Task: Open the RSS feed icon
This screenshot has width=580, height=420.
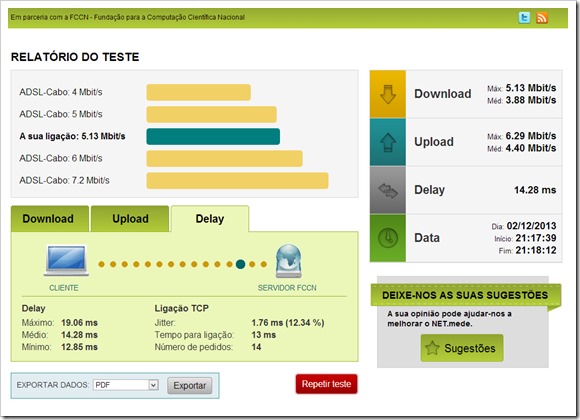Action: tap(542, 17)
